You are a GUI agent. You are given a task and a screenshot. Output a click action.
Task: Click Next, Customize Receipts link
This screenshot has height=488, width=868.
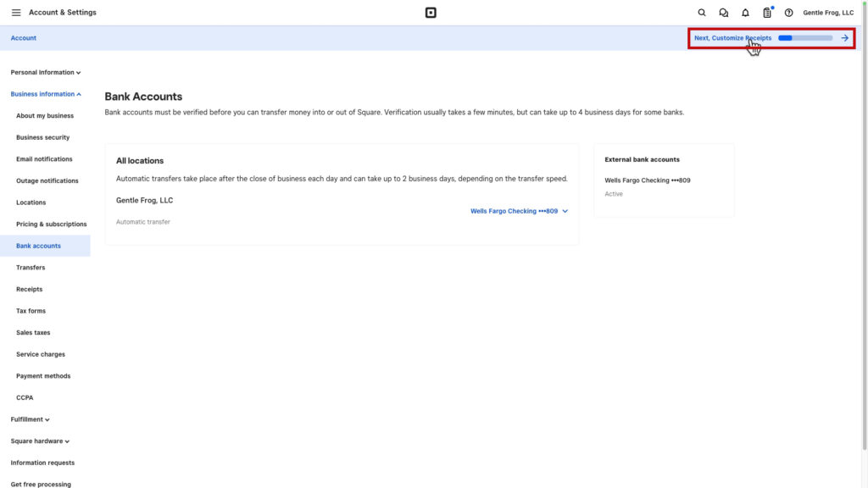click(x=732, y=38)
